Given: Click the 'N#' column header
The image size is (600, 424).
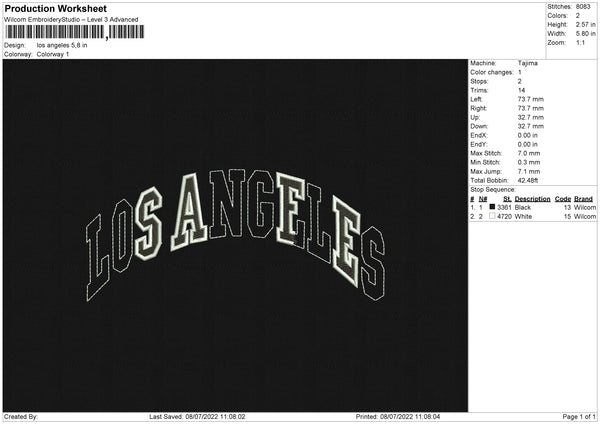Looking at the screenshot, I should [483, 199].
